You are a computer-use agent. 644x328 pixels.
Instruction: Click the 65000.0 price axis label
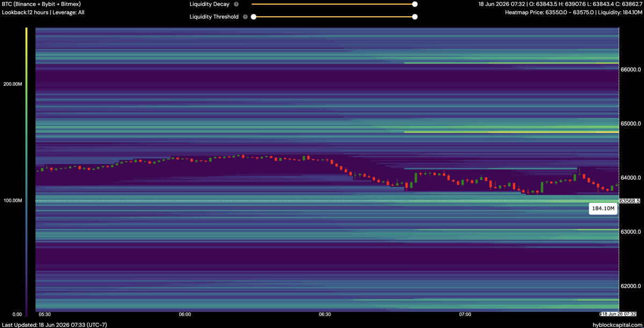point(631,123)
